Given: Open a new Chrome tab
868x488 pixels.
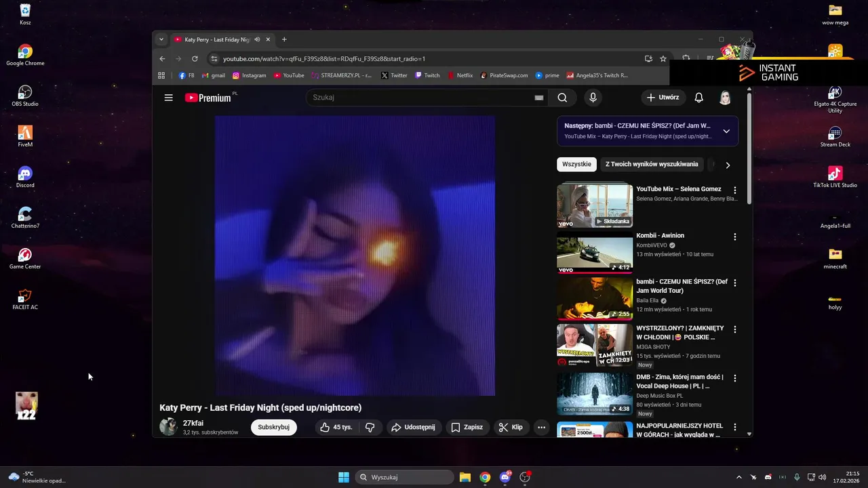Looking at the screenshot, I should tap(284, 39).
